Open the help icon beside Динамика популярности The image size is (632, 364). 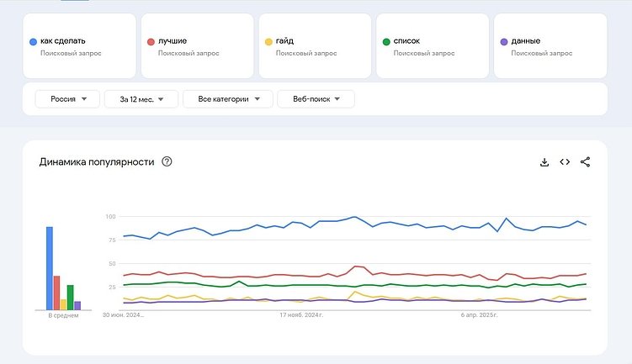coord(167,161)
